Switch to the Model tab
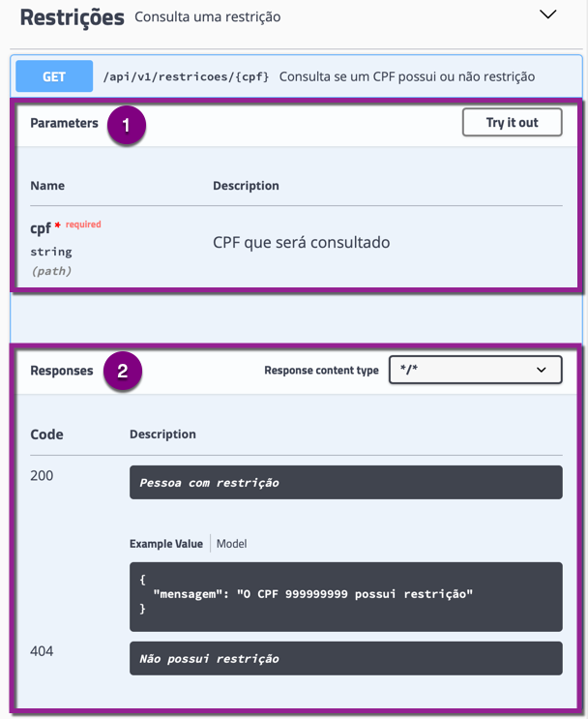The image size is (588, 719). point(231,544)
